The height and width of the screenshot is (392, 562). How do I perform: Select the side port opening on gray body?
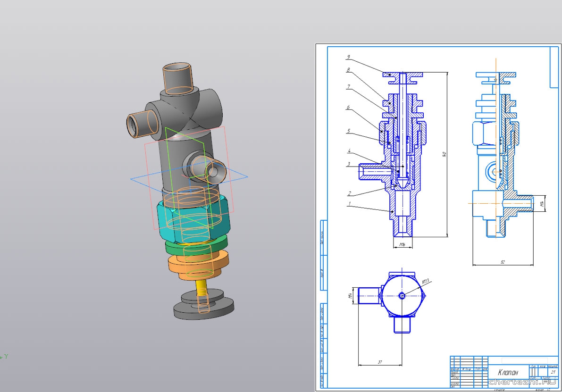(x=212, y=168)
